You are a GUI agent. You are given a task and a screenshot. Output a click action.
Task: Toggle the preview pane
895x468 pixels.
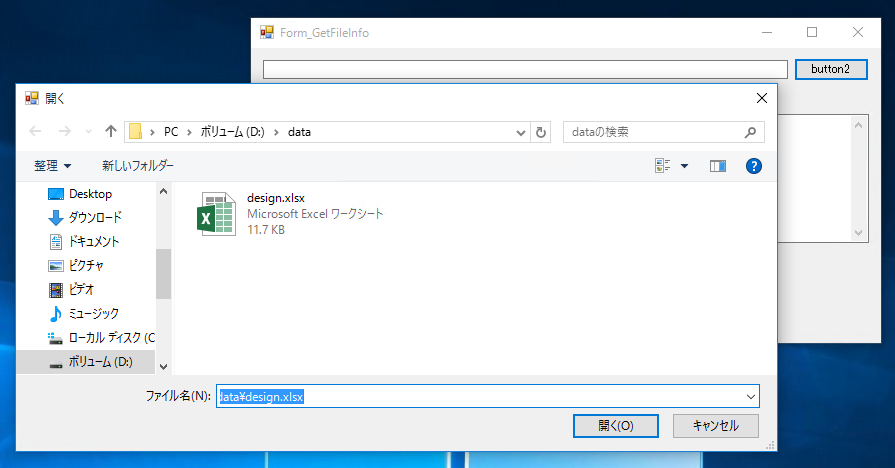717,166
